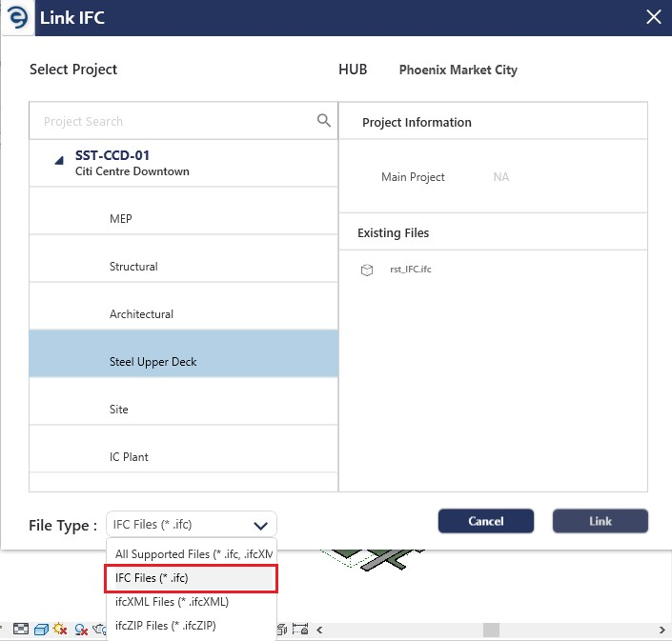Select the Steel Upper Deck sub-project
This screenshot has height=641, width=672.
183,353
